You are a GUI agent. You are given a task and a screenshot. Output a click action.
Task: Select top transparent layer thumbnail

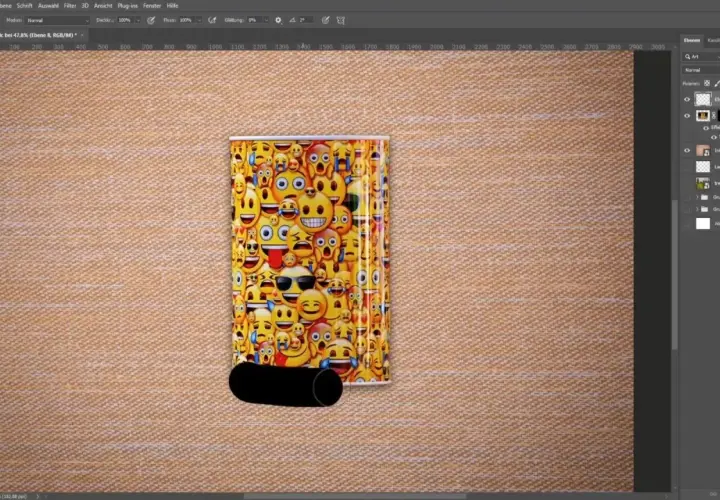(x=703, y=99)
